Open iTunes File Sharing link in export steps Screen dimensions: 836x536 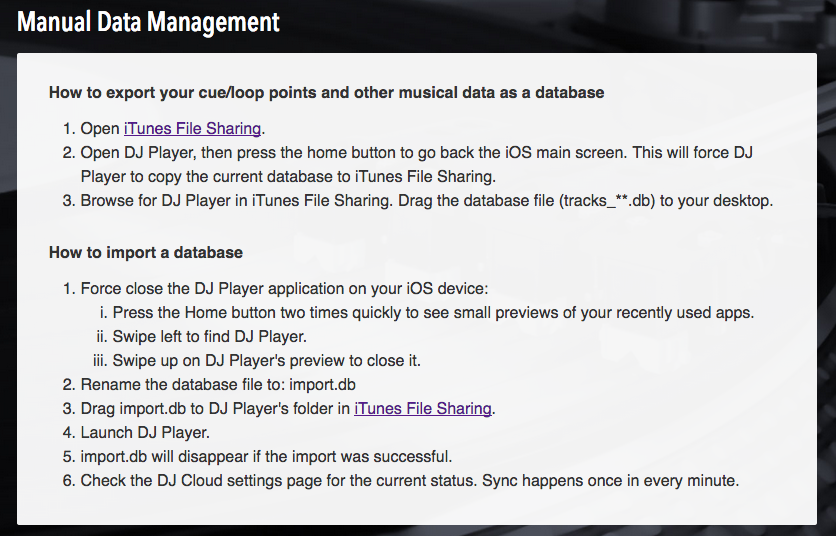[192, 129]
